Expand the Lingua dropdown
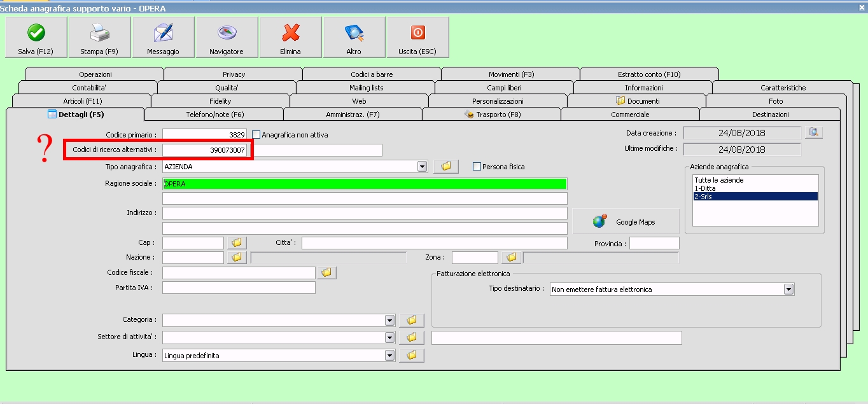 tap(389, 355)
